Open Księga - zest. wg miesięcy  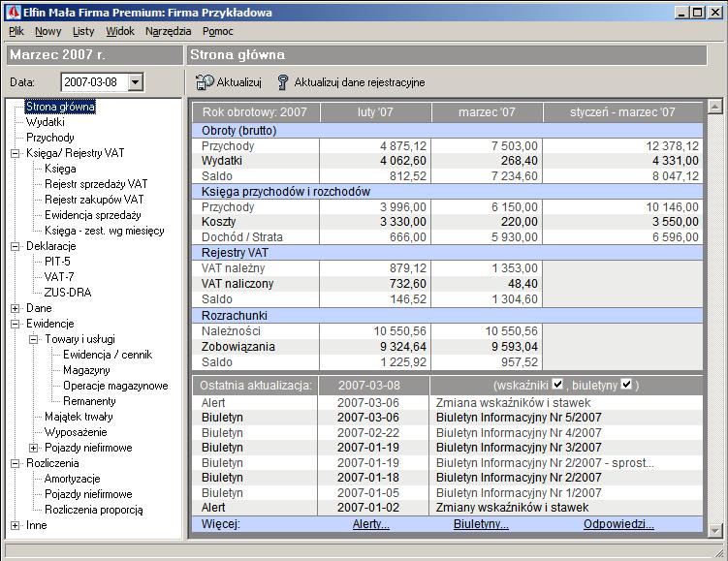click(x=105, y=231)
